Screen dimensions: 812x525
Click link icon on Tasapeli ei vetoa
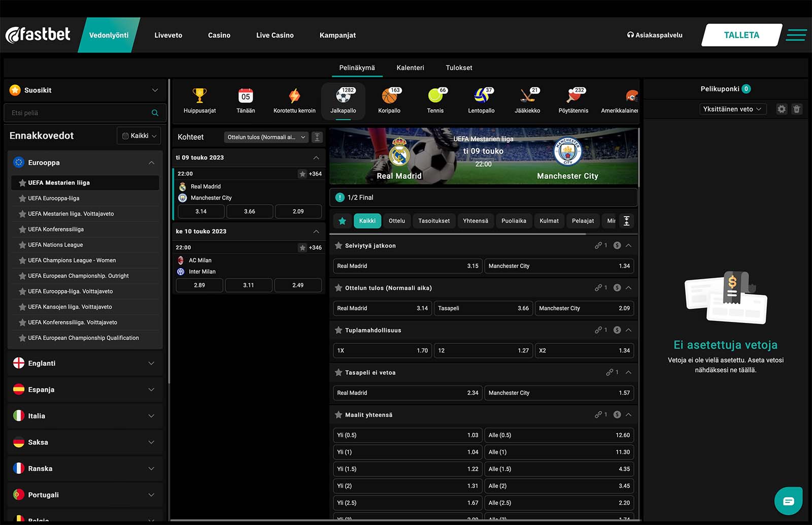pos(610,372)
